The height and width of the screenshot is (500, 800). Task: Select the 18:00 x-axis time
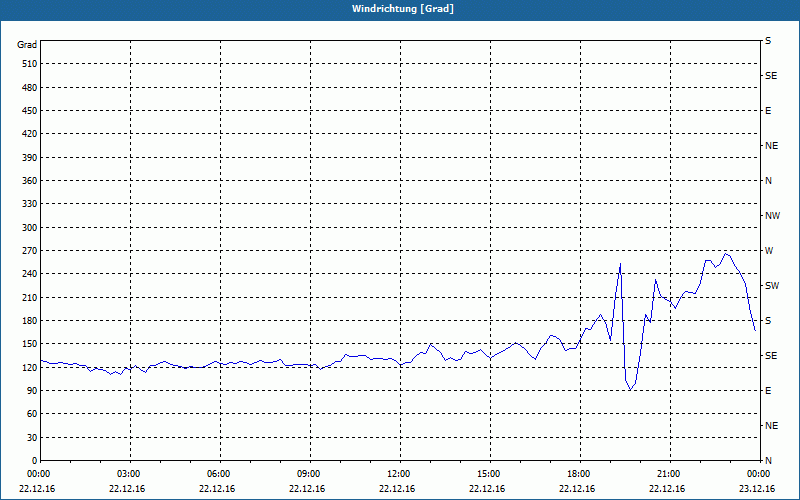tap(579, 474)
